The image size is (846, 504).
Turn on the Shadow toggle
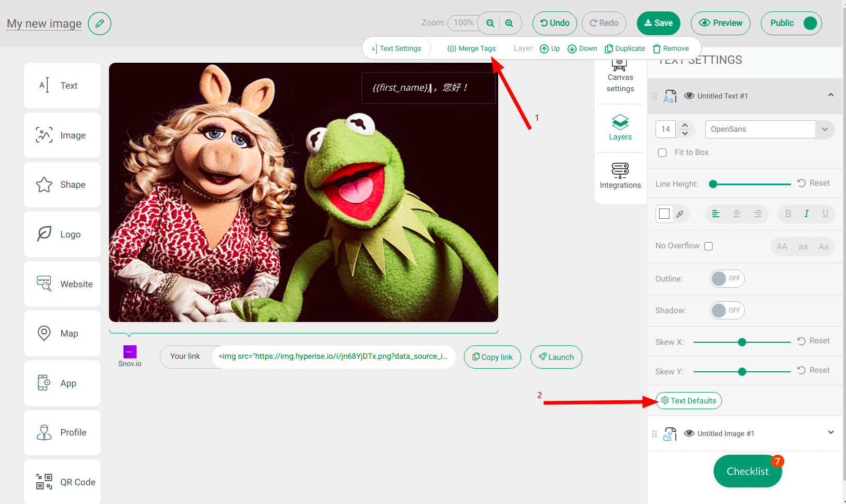pos(727,310)
